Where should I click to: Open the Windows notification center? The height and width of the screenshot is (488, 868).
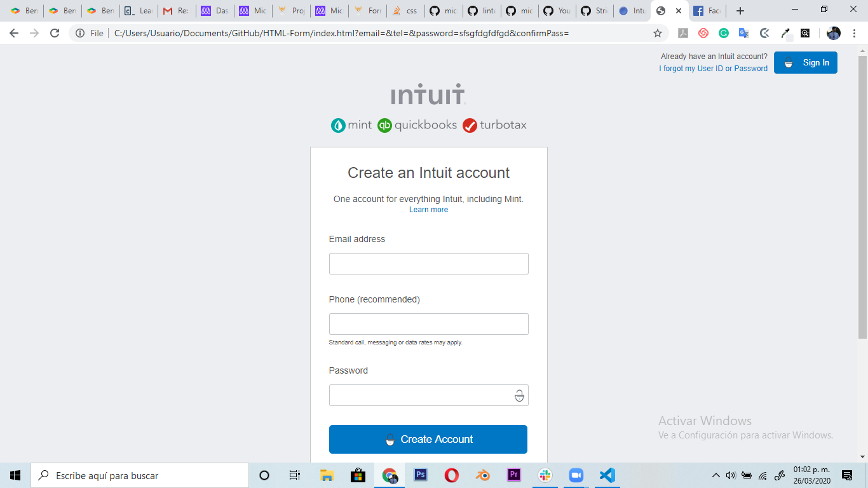click(x=847, y=475)
